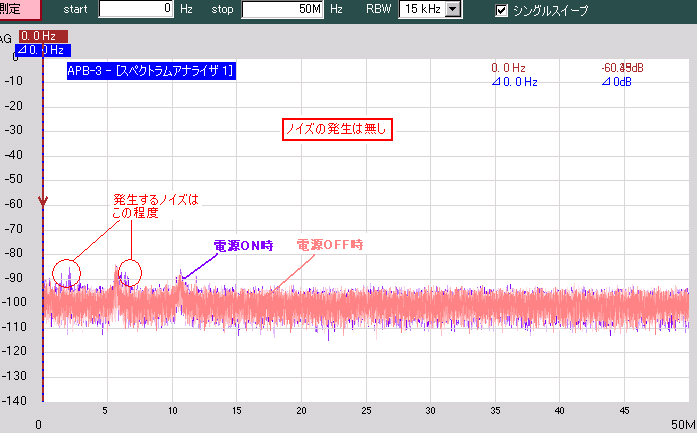Click the シングルスイープ label text
Screen dimensions: 697x433
(550, 10)
